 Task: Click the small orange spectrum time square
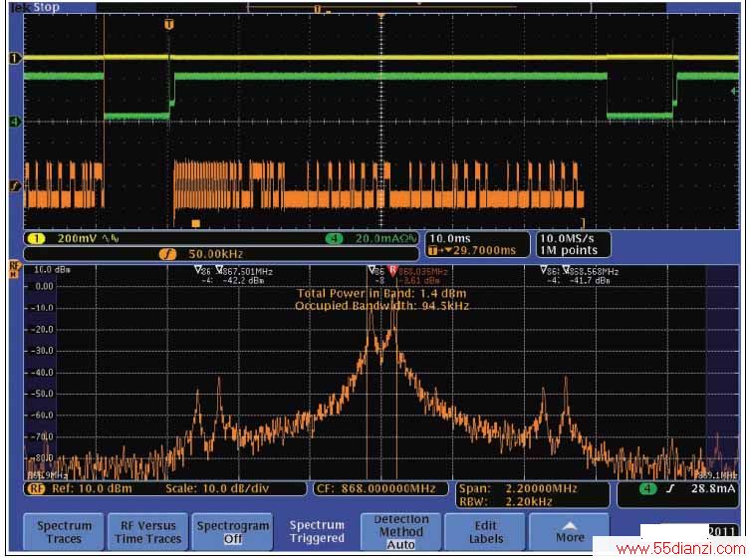(x=195, y=223)
